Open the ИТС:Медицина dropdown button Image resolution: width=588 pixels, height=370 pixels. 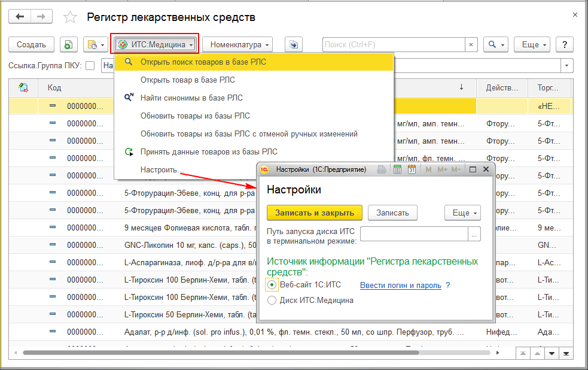click(155, 45)
